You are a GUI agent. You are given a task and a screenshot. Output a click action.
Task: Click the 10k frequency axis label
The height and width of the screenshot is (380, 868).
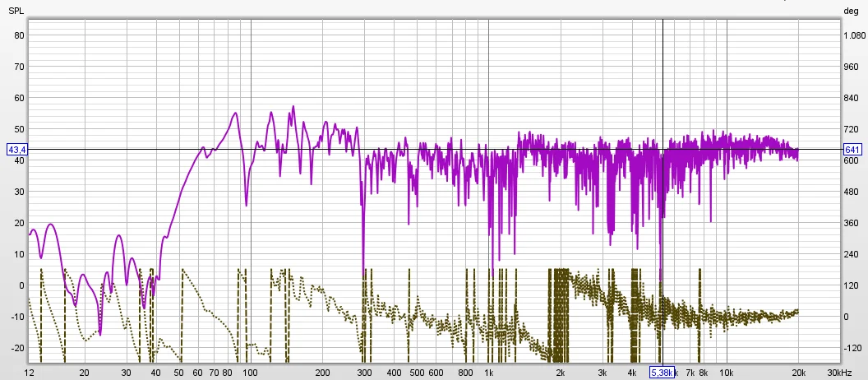(x=727, y=373)
